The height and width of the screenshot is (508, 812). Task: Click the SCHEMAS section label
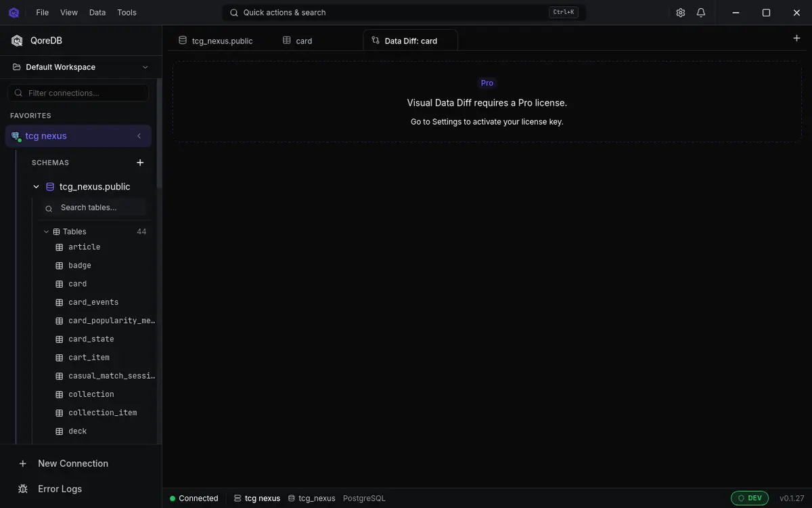[x=50, y=163]
